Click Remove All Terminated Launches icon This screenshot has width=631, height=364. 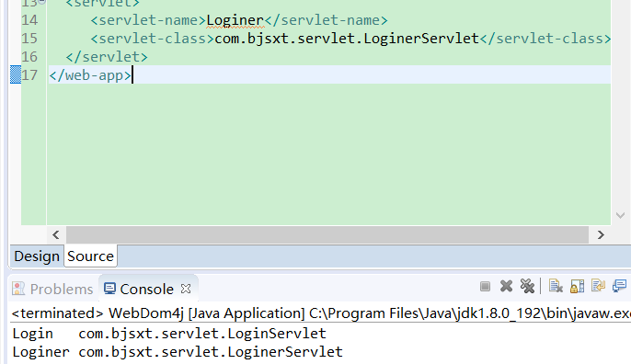point(527,287)
